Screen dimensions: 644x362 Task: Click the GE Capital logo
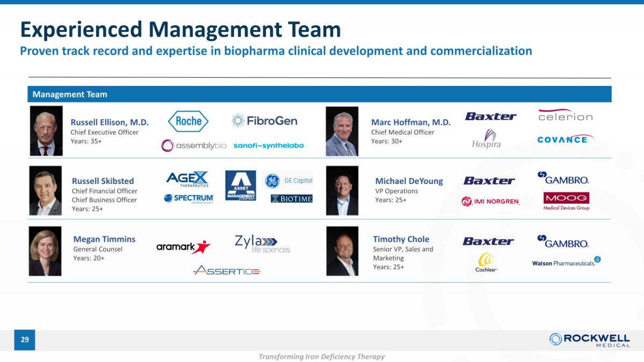click(288, 181)
